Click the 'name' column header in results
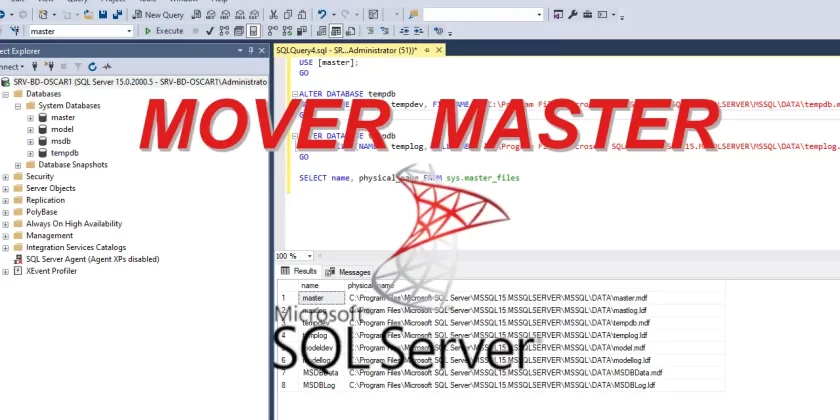Screen dimensions: 840x420 point(321,286)
